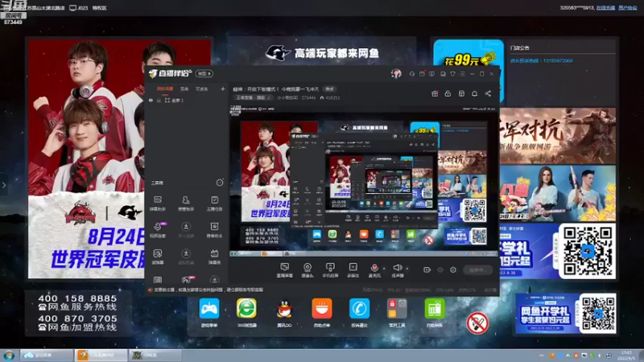The image size is (644, 362).
Task: Open 视频连麦 tool with new badge
Action: tap(158, 230)
